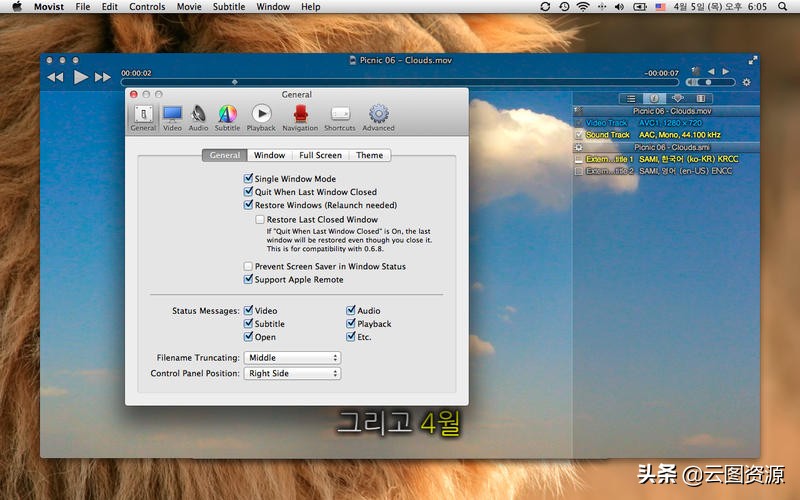Open the Playback preferences pane

point(261,117)
